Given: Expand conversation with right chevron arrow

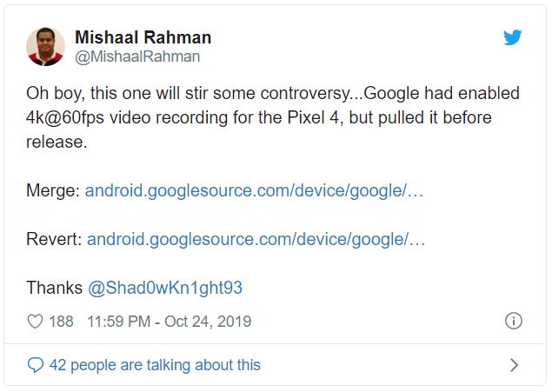Looking at the screenshot, I should [x=514, y=365].
